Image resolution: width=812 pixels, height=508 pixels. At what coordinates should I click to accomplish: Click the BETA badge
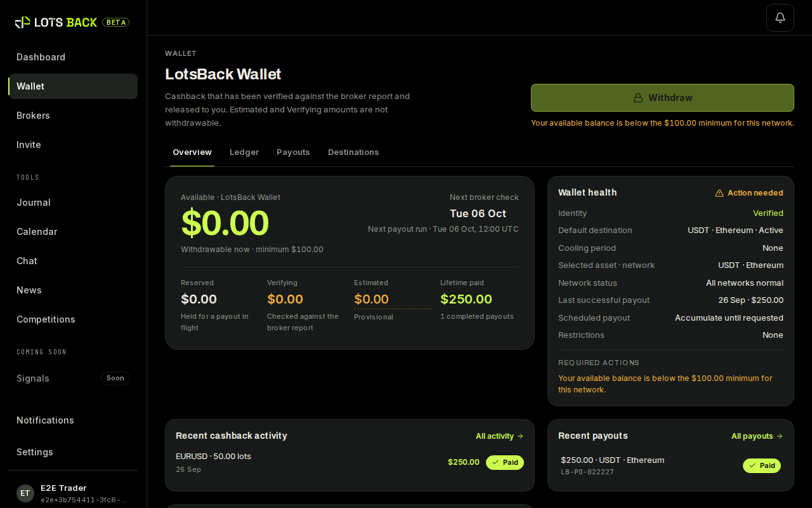click(x=115, y=22)
